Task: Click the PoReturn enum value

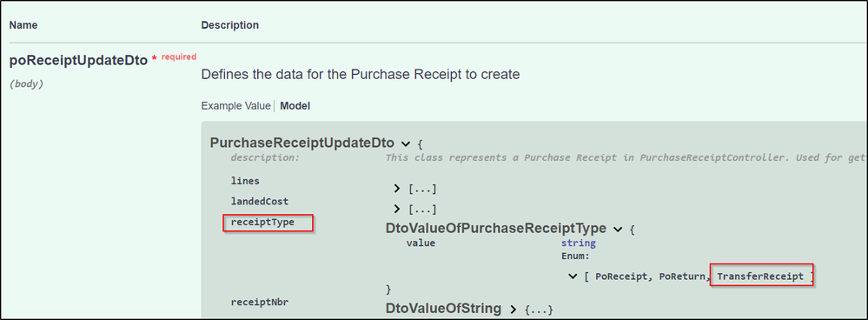Action: pos(682,277)
